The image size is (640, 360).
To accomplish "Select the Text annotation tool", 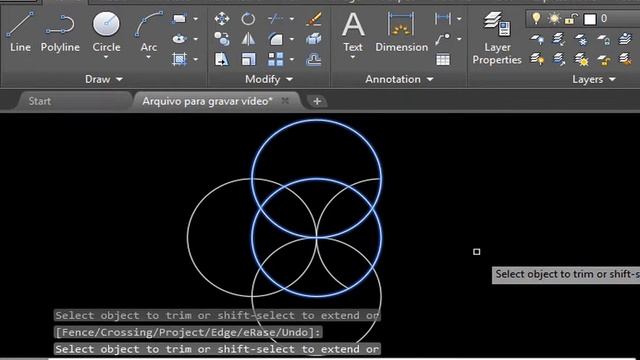I will click(353, 32).
